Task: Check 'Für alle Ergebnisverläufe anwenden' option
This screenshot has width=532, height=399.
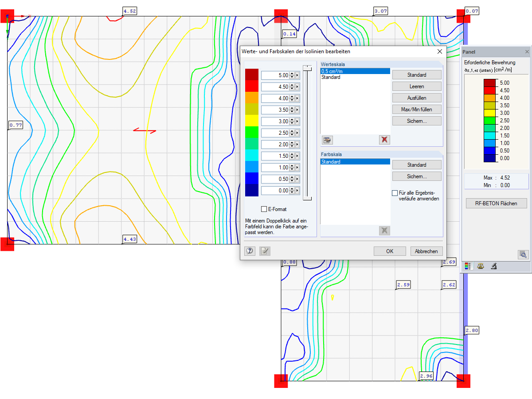Action: coord(395,193)
